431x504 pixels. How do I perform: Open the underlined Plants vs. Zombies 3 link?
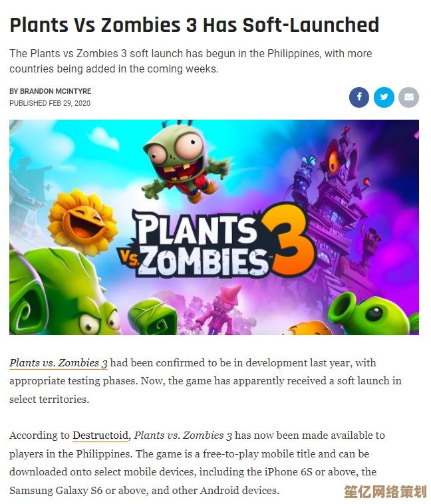[x=59, y=363]
